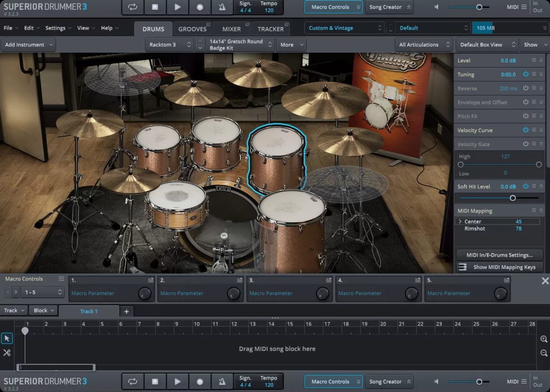This screenshot has width=550, height=392.
Task: Go to the next macro page arrow
Action: 16,292
